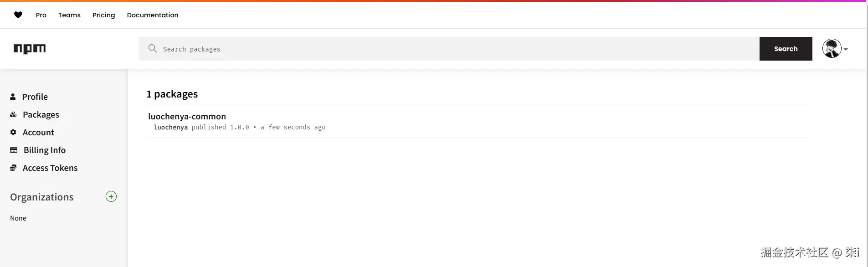Click the Access Tokens coins icon
868x267 pixels.
point(13,168)
